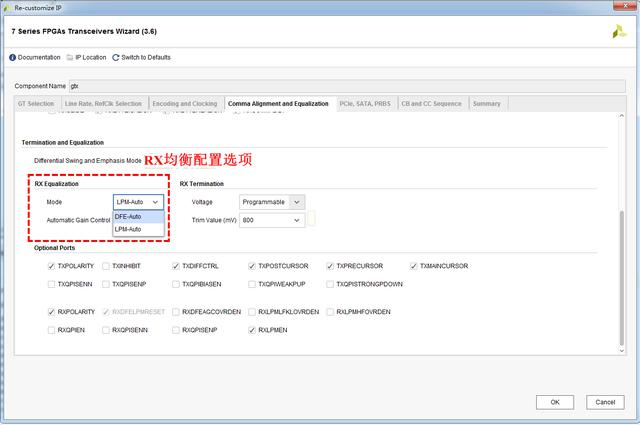640x425 pixels.
Task: Open IP Location
Action: [x=91, y=58]
